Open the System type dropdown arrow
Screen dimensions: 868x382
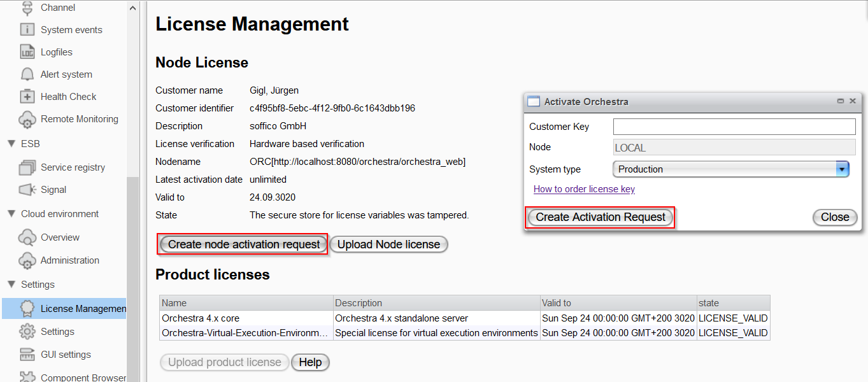(843, 169)
